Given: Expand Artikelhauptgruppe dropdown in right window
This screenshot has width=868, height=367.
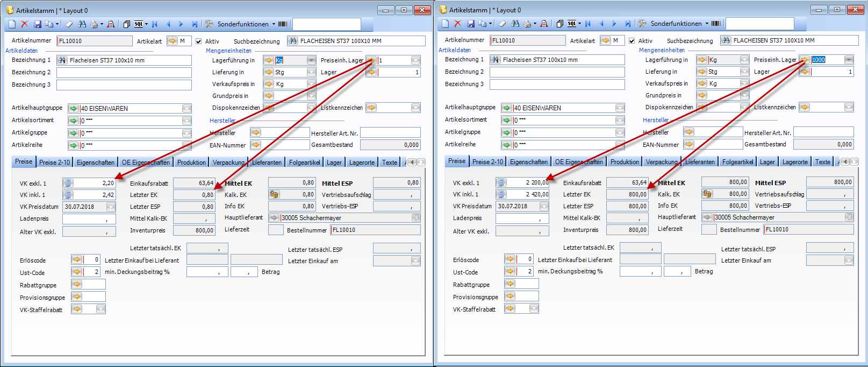Looking at the screenshot, I should pos(620,108).
